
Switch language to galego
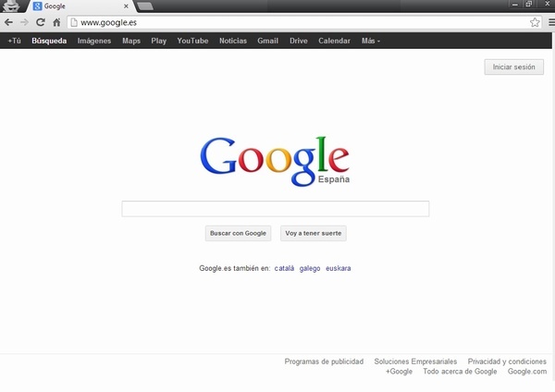(x=310, y=268)
